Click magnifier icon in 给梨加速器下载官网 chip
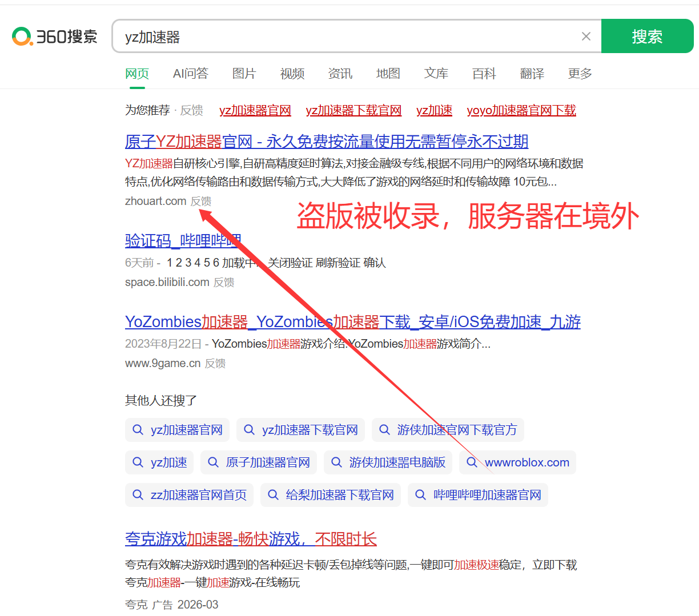Viewport: 699px width, 616px height. (x=273, y=495)
